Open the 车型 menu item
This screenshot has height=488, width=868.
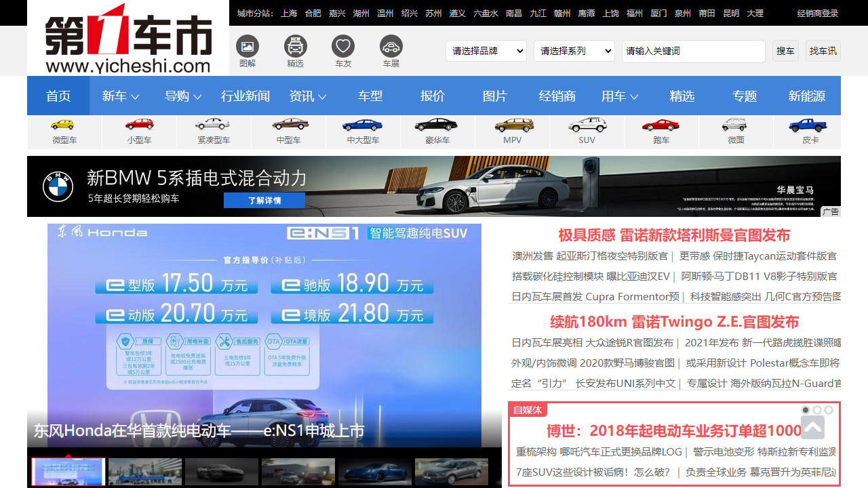(370, 96)
